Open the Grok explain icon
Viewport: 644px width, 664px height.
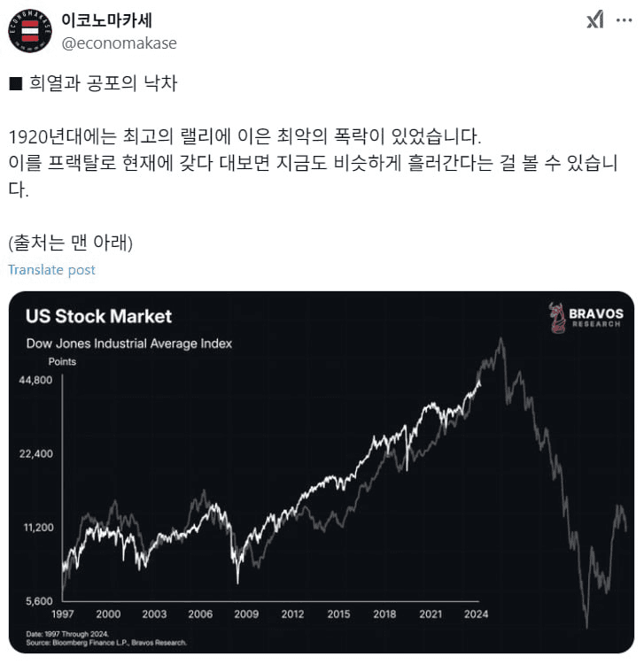[595, 19]
